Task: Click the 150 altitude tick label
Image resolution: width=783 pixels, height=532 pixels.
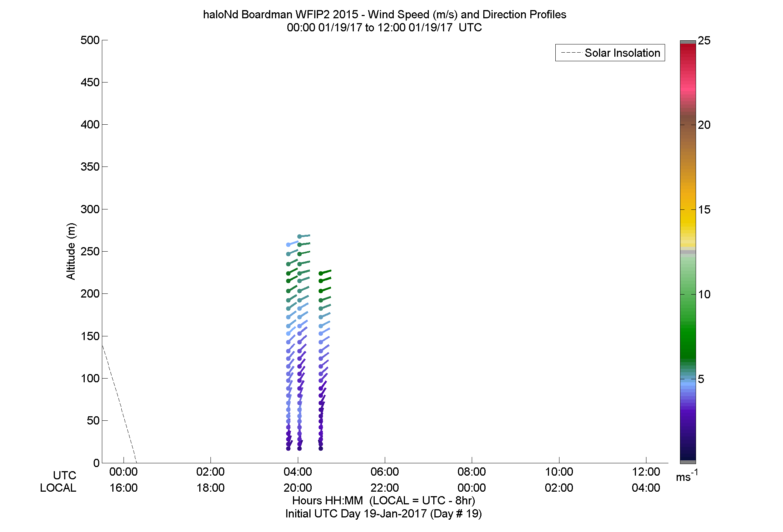Action: (90, 336)
